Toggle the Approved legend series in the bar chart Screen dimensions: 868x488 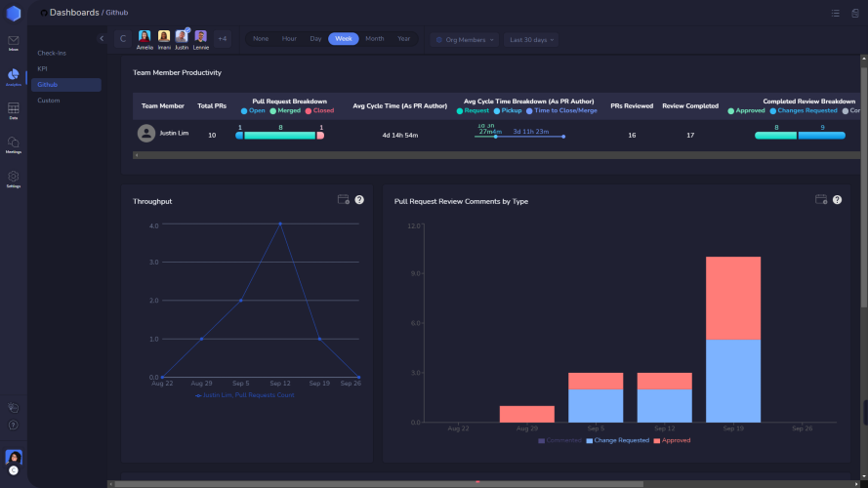[672, 440]
